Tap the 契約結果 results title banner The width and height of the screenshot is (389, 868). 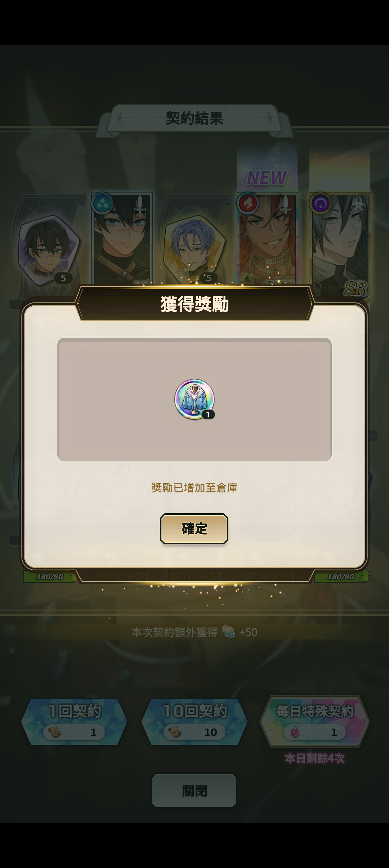tap(194, 118)
